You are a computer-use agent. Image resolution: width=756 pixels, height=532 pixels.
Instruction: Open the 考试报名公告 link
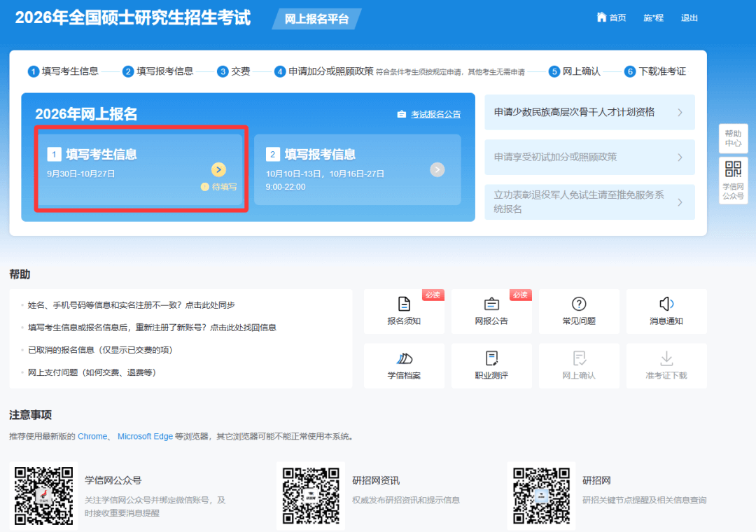[435, 114]
